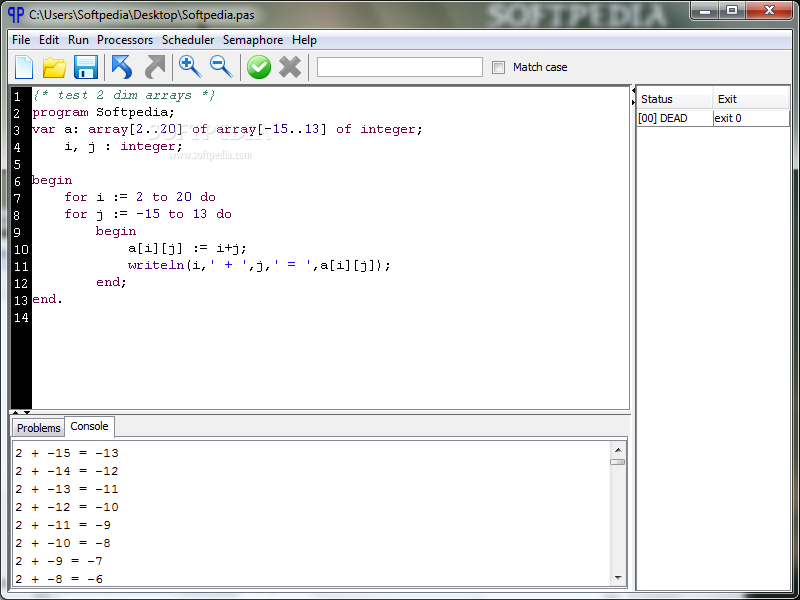
Task: Run the program with the green check icon
Action: (x=258, y=67)
